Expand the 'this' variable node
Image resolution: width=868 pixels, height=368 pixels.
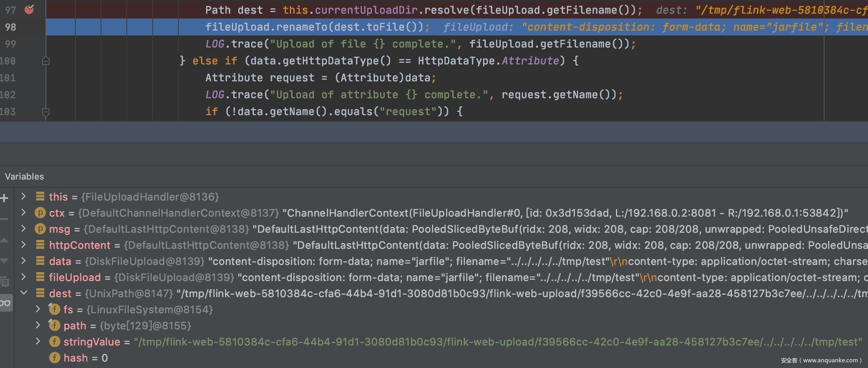coord(23,196)
